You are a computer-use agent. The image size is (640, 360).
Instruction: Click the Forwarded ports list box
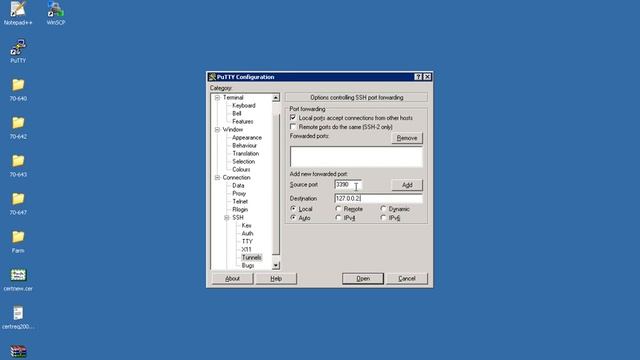click(x=356, y=157)
